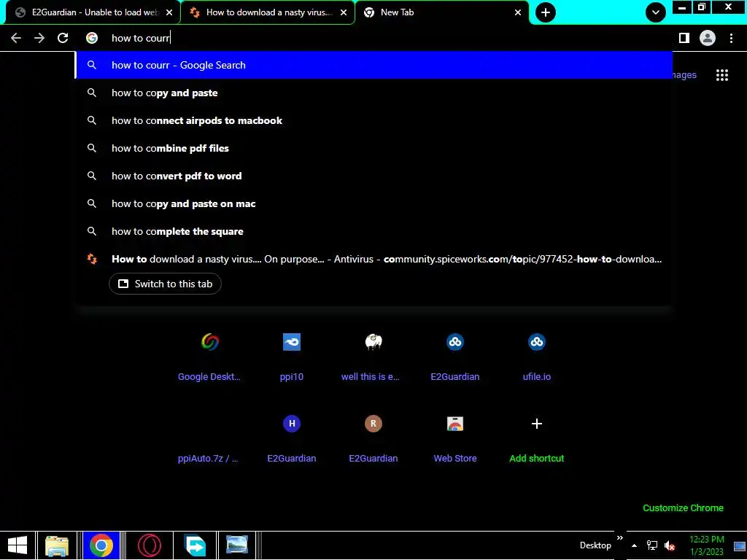This screenshot has width=747, height=560.
Task: Open the blue arrow app in taskbar
Action: click(x=196, y=545)
